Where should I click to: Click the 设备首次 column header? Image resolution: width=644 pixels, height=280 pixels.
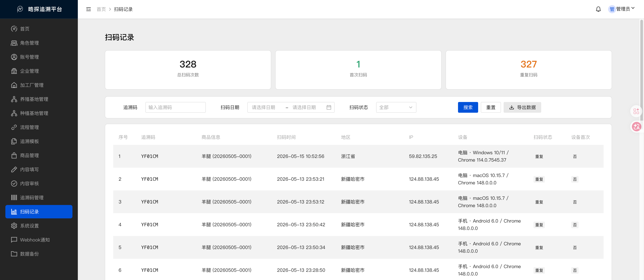coord(580,137)
